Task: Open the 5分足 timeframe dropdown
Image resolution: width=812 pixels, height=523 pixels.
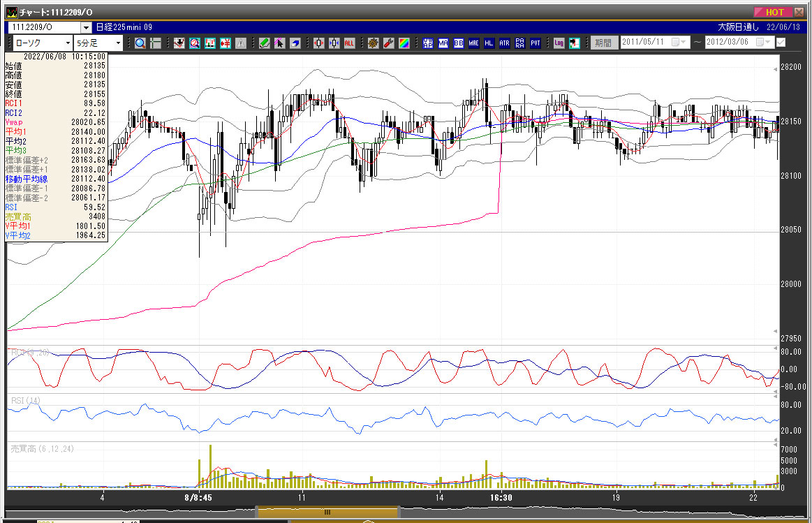Action: 119,43
